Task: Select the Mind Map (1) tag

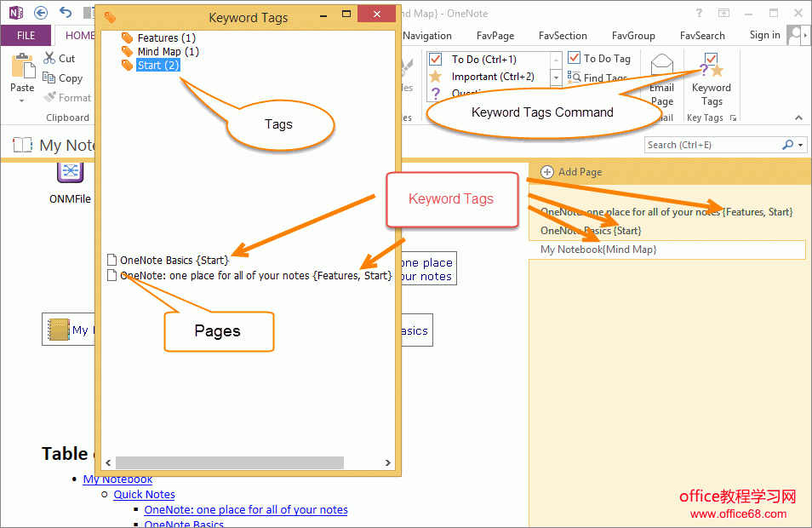Action: 168,51
